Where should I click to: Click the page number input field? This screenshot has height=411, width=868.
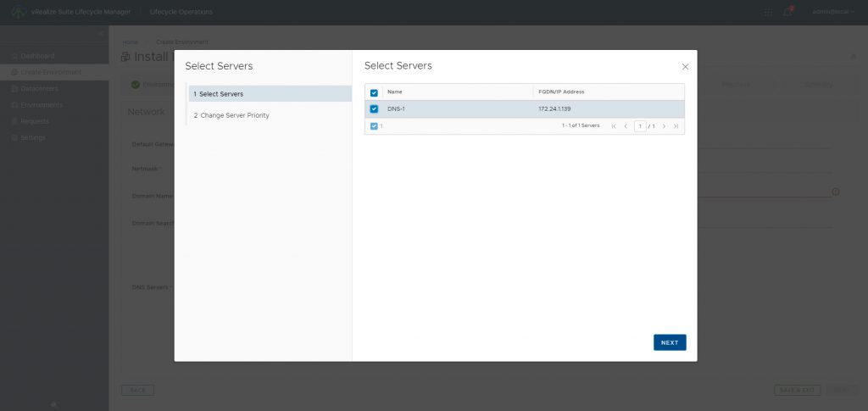click(640, 126)
